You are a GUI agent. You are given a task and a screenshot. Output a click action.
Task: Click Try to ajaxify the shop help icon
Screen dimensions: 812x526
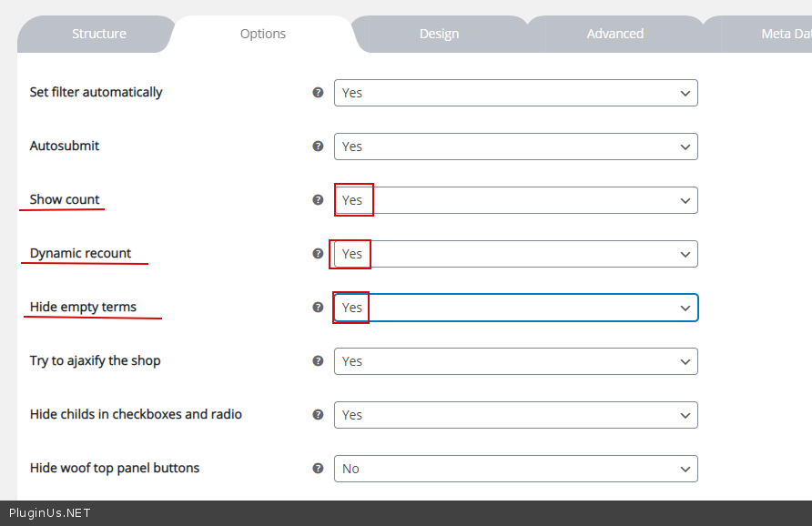point(318,360)
